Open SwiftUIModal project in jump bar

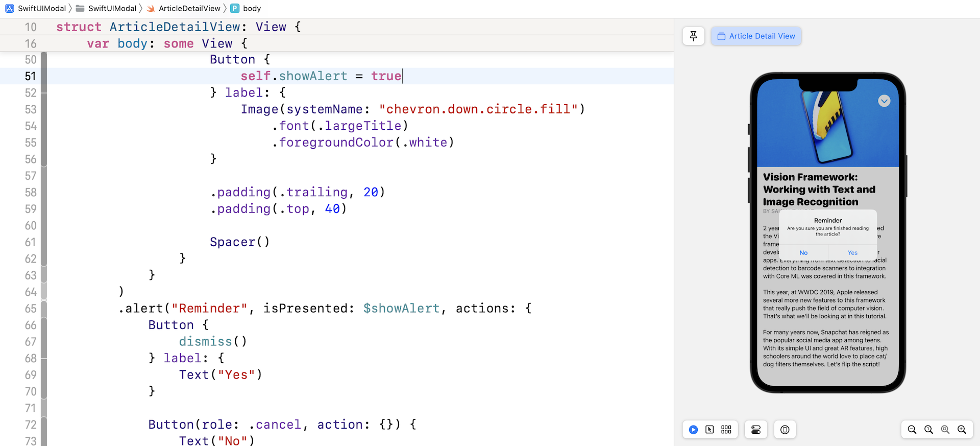pyautogui.click(x=36, y=8)
